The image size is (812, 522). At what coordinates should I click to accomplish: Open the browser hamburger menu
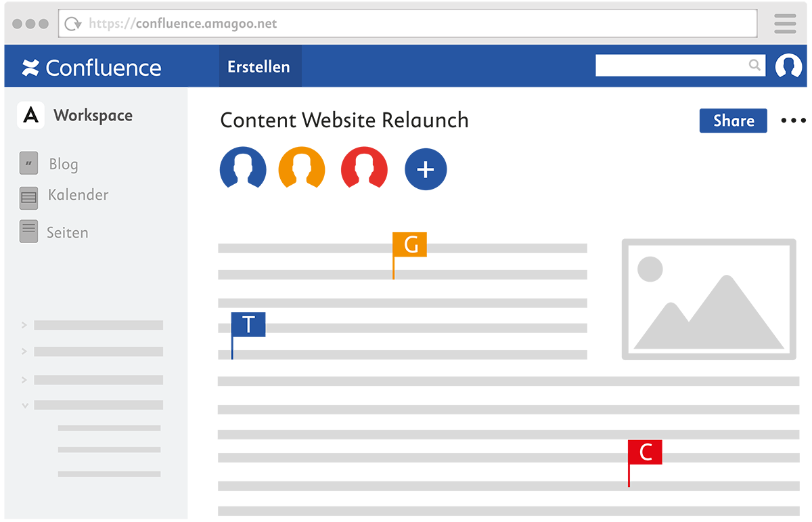(x=785, y=22)
